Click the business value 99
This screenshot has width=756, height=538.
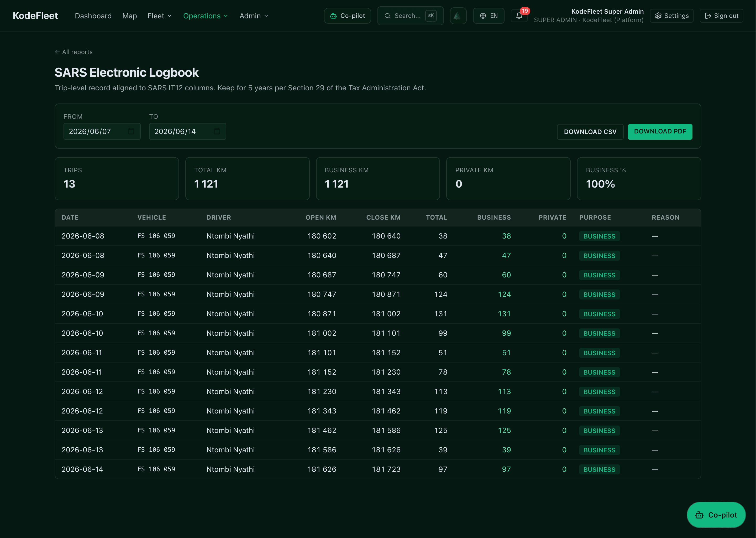click(506, 333)
